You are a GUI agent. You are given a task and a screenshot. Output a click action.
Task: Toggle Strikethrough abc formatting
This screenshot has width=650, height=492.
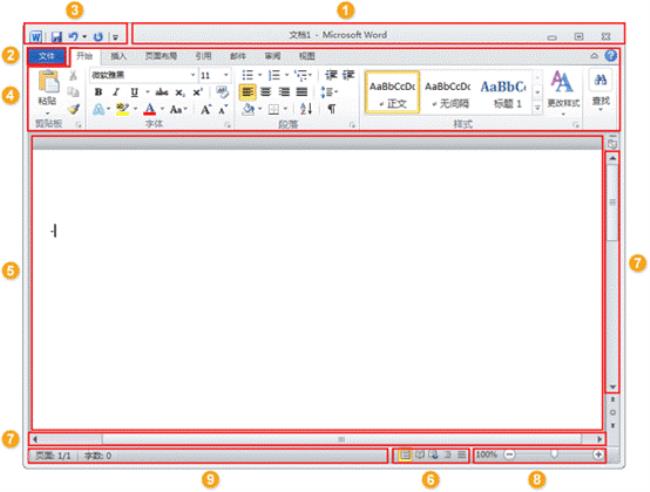[161, 92]
